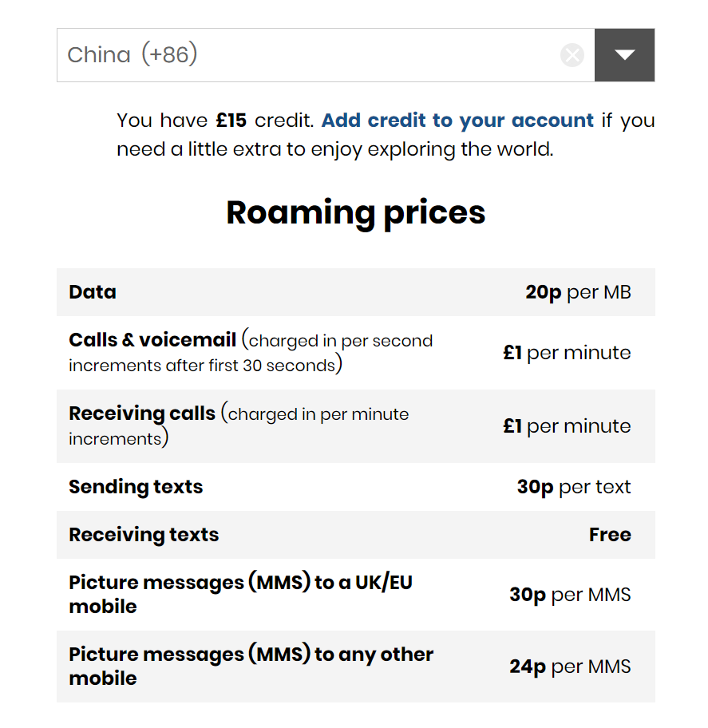708x728 pixels.
Task: Click the China (+86) country field
Action: [x=326, y=55]
